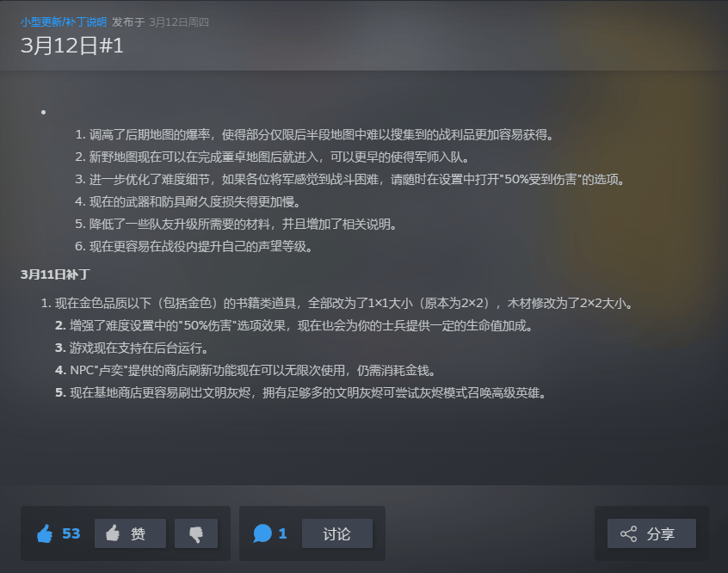Viewport: 728px width, 573px height.
Task: Click the comment count 1
Action: 282,533
